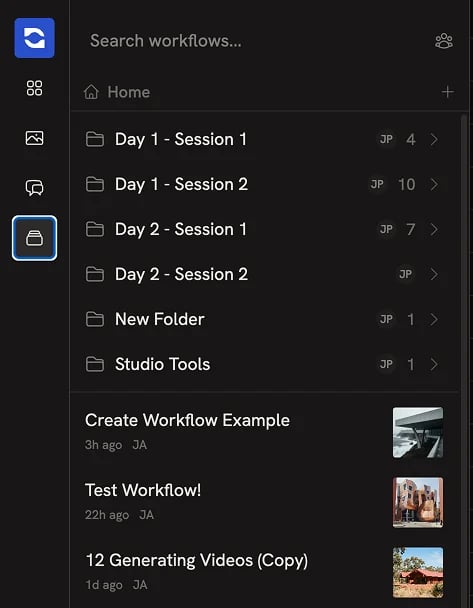The width and height of the screenshot is (473, 608).
Task: Expand Day 1 - Session 1 chevron
Action: pyautogui.click(x=434, y=139)
